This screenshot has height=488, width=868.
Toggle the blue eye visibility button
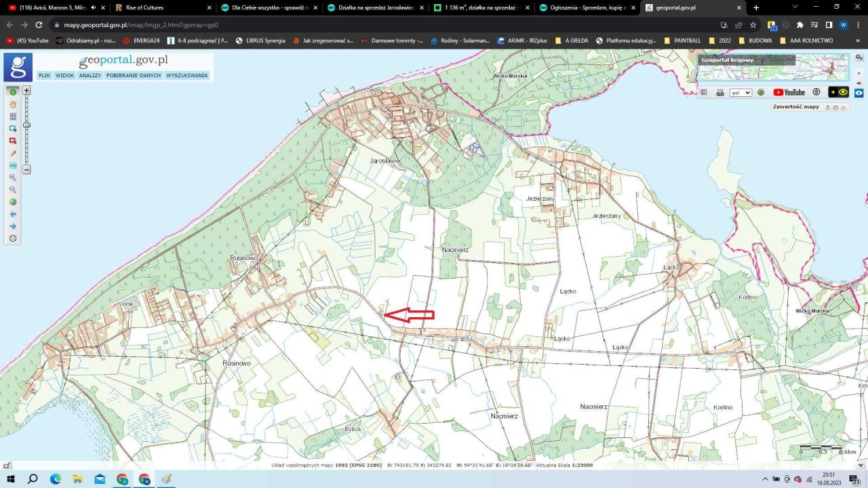coord(859,92)
